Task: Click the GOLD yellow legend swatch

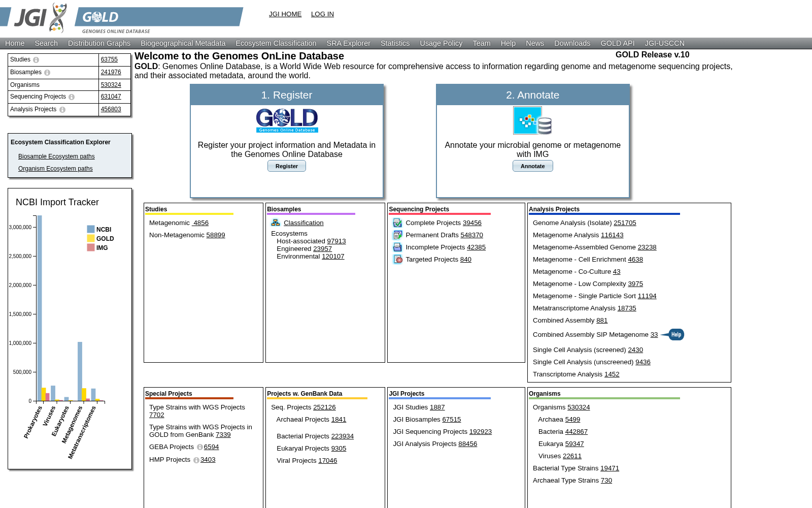Action: click(x=91, y=238)
